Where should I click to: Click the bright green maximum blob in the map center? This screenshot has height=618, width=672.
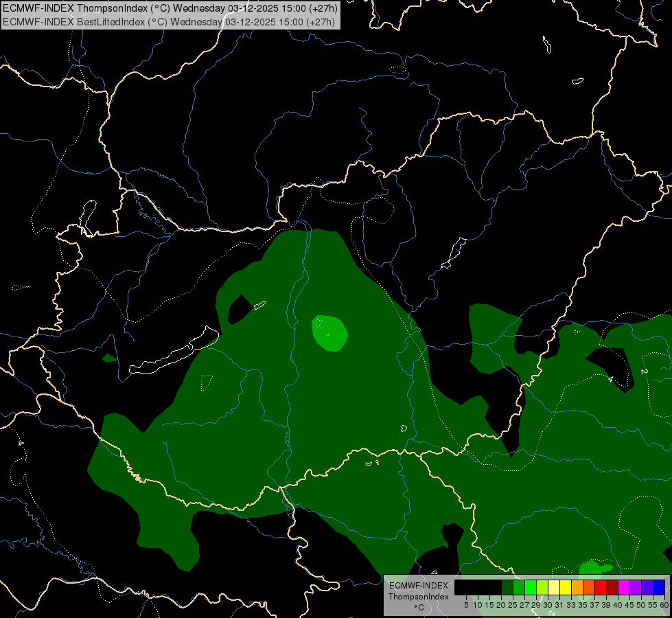pos(329,333)
